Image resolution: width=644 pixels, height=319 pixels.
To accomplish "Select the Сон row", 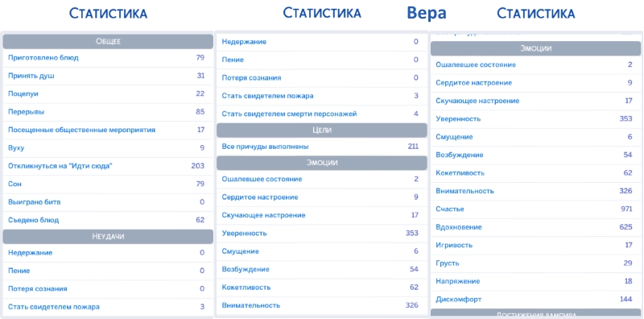I will coord(108,184).
